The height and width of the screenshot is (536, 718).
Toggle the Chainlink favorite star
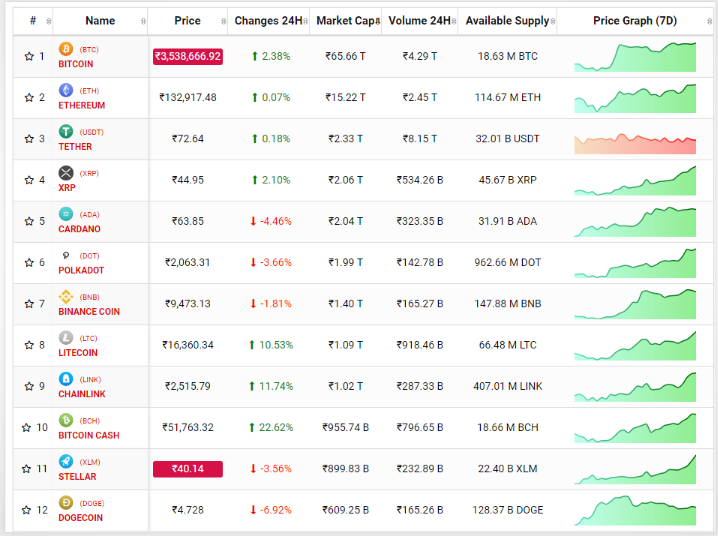tap(29, 386)
